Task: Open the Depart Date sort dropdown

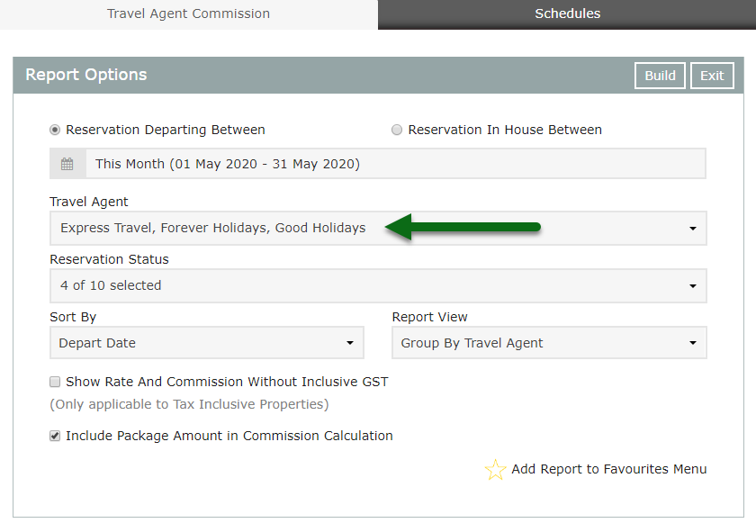Action: pyautogui.click(x=207, y=343)
